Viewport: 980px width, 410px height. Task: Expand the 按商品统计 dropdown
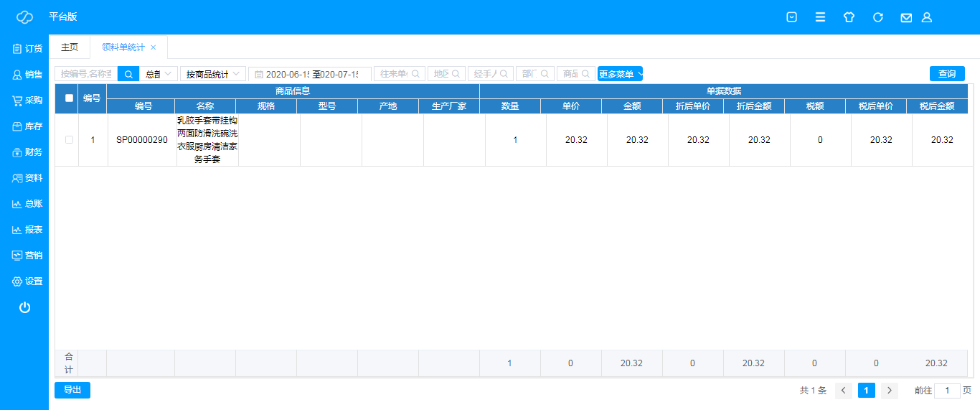tap(213, 74)
